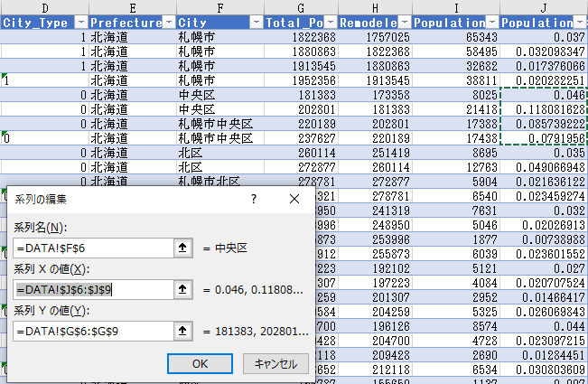Viewport: 588px width, 384px height.
Task: Confirm the series with the OK button
Action: 200,363
